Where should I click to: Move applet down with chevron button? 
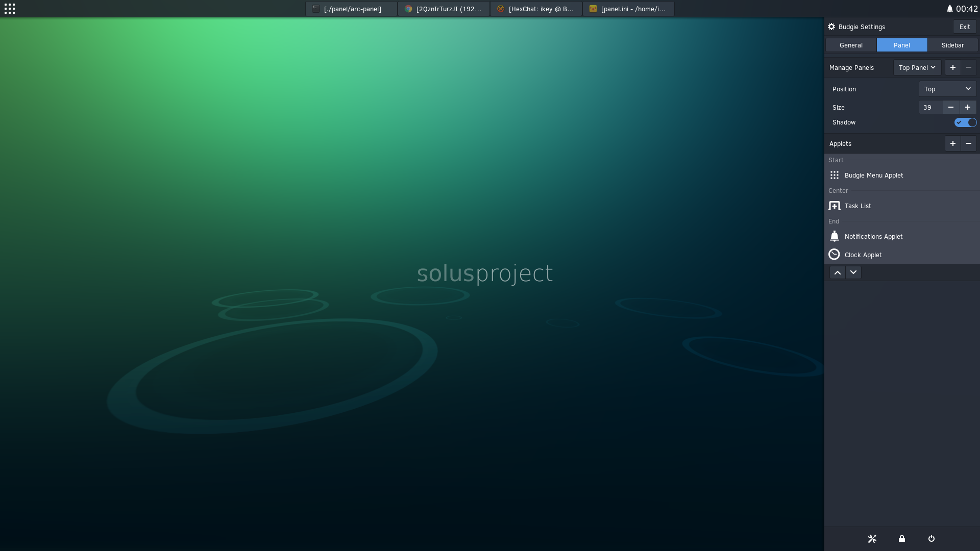[853, 272]
